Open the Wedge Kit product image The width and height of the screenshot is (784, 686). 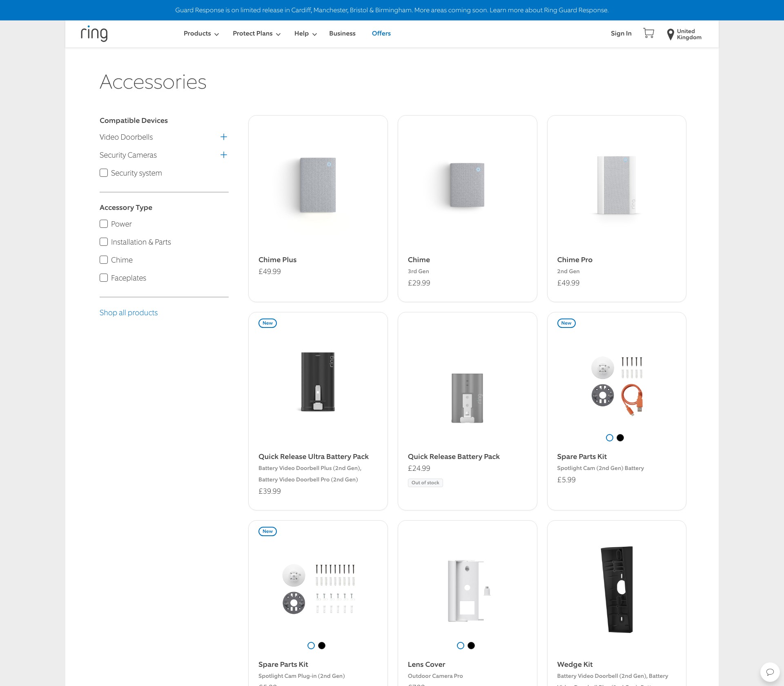pyautogui.click(x=617, y=589)
